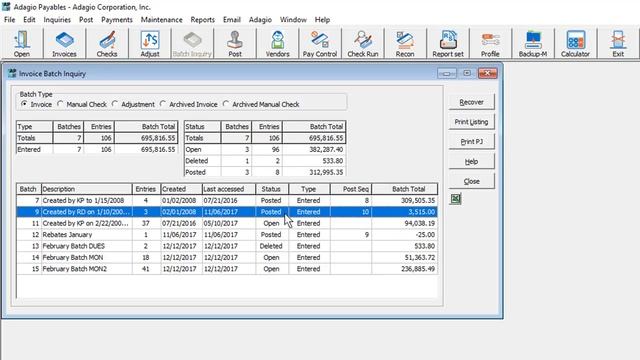Image resolution: width=640 pixels, height=360 pixels.
Task: Click the Print Listing button
Action: (x=471, y=122)
